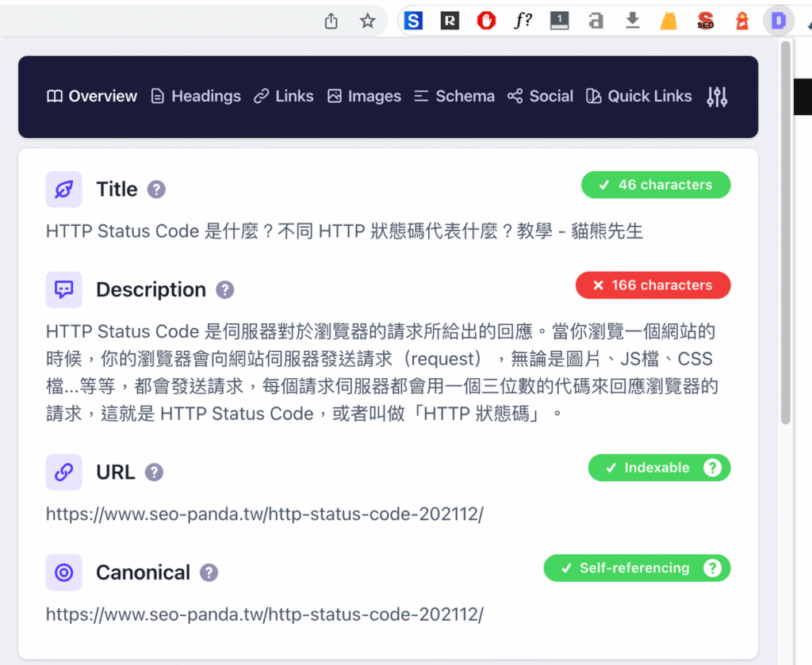
Task: Click the help icon next to Description
Action: [x=224, y=290]
